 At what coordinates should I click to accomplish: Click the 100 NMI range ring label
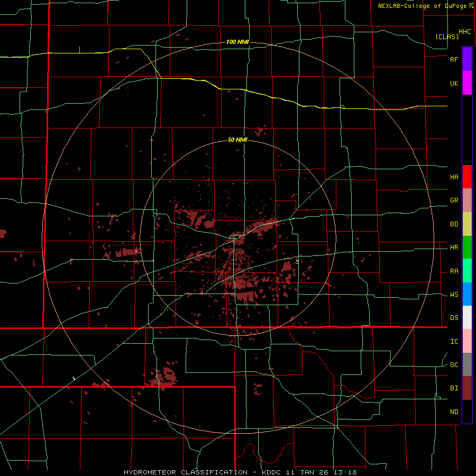[237, 42]
